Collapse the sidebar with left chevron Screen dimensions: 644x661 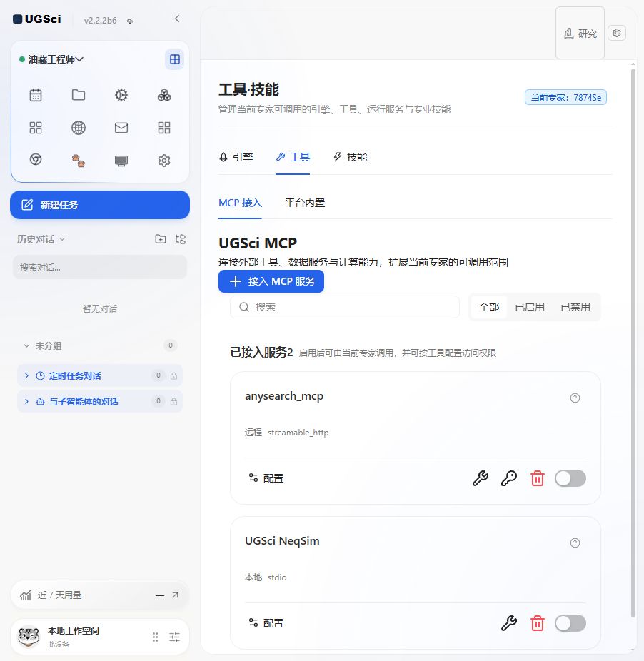pyautogui.click(x=177, y=19)
